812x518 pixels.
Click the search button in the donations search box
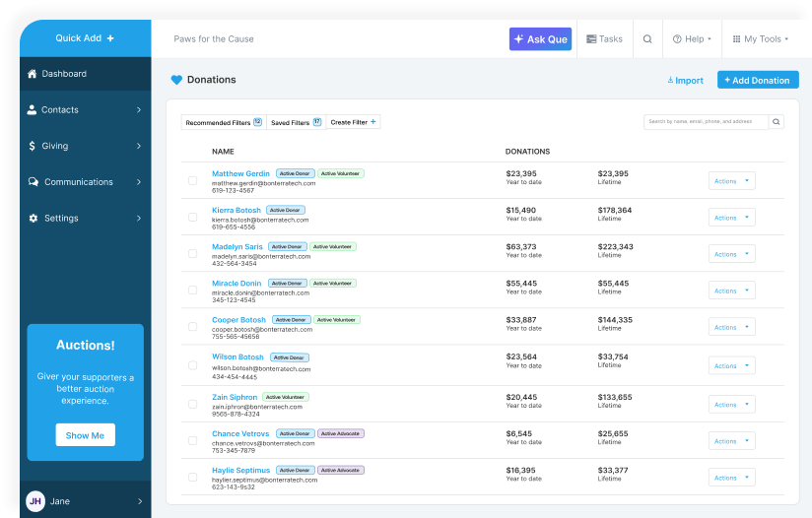[776, 121]
